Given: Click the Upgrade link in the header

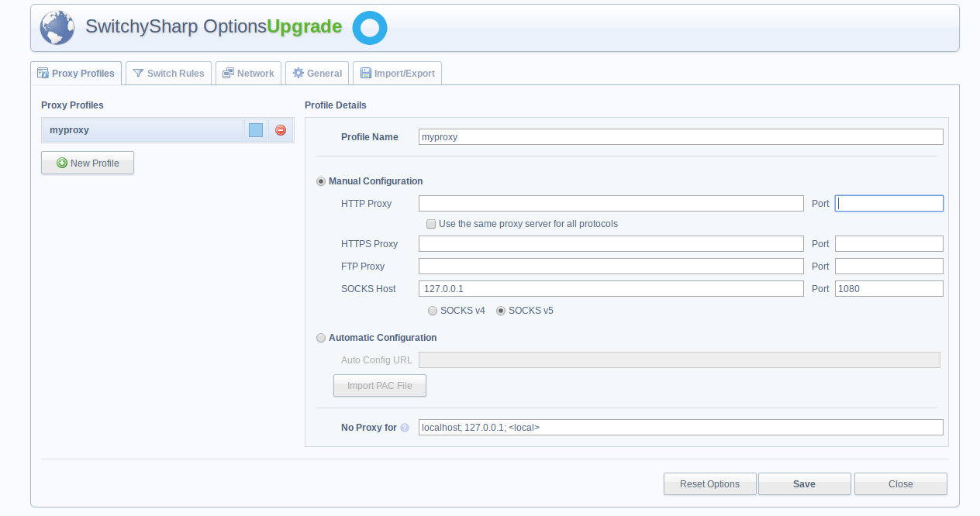Looking at the screenshot, I should (x=305, y=26).
